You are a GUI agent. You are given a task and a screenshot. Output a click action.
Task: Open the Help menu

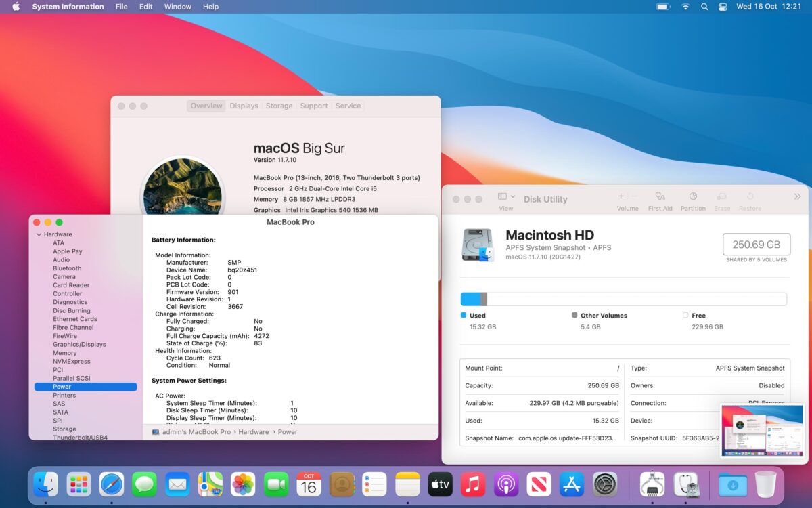pos(210,7)
